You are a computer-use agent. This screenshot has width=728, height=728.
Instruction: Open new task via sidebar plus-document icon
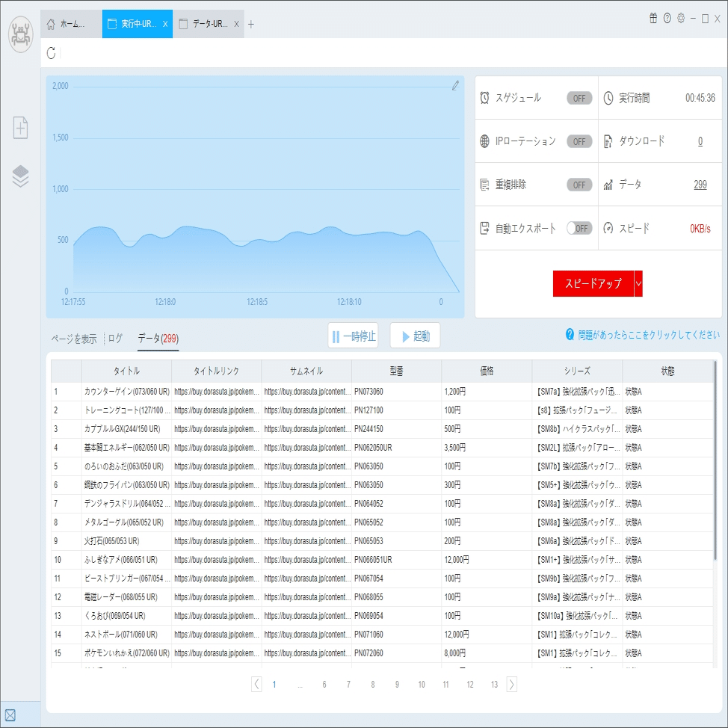click(x=20, y=128)
